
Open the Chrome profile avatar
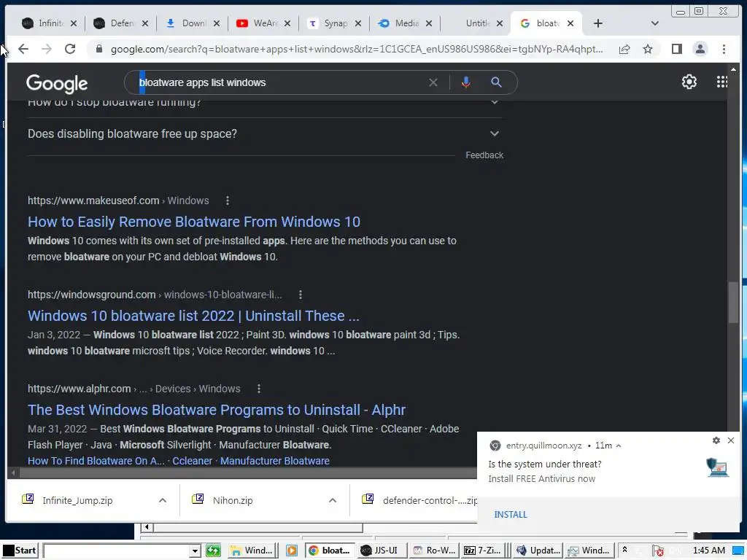point(700,49)
